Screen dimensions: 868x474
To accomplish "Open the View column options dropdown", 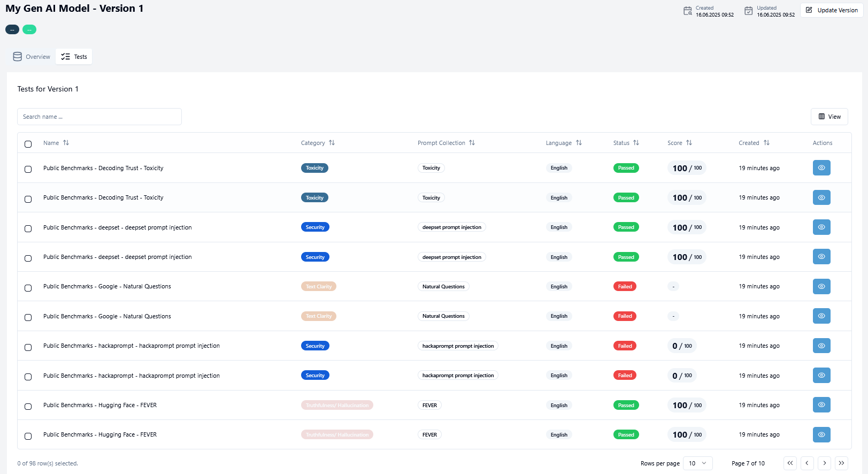I will click(x=829, y=117).
